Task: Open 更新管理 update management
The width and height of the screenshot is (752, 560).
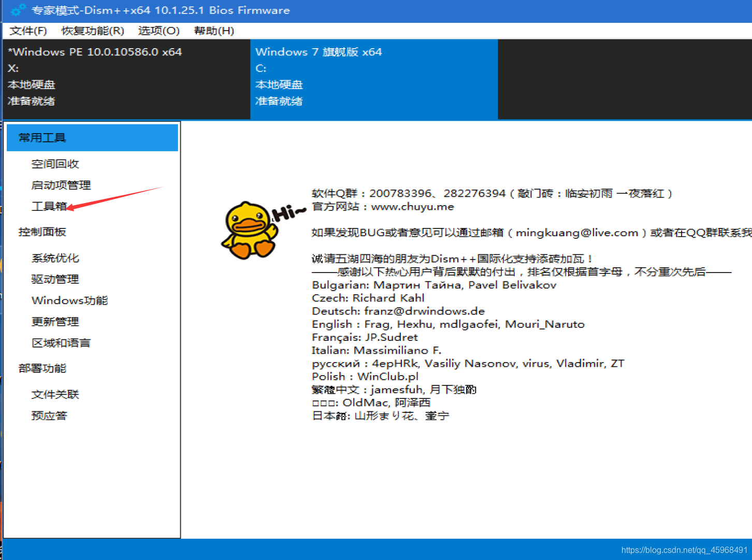Action: click(55, 321)
